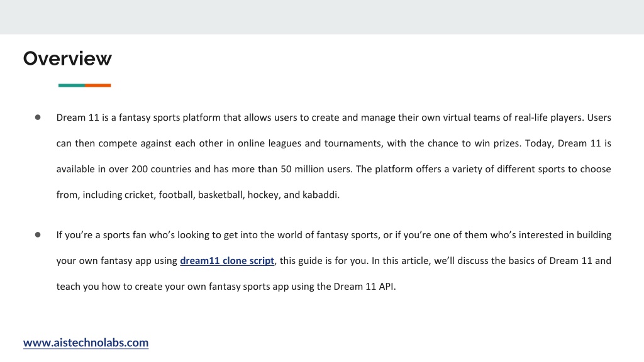
Task: Click the line starting 'can then compete against'
Action: 333,144
